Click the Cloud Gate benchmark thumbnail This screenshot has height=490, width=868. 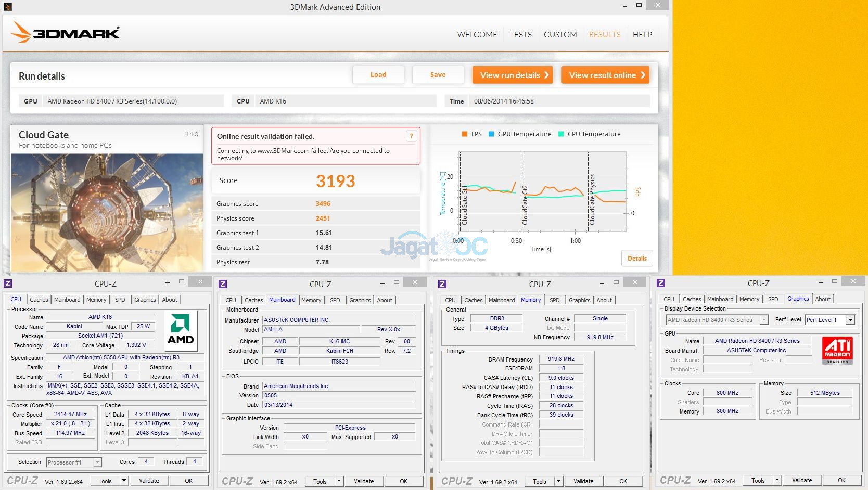pyautogui.click(x=107, y=212)
